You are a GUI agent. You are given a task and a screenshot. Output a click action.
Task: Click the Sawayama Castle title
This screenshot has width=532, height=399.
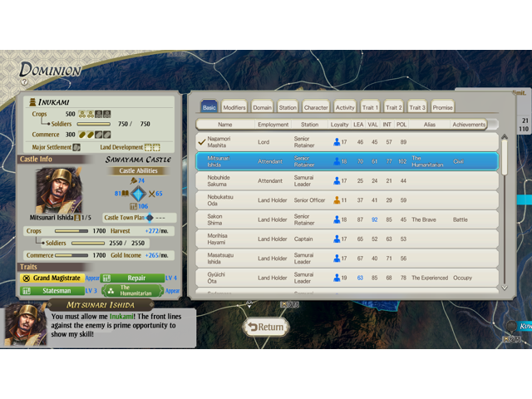coord(138,160)
